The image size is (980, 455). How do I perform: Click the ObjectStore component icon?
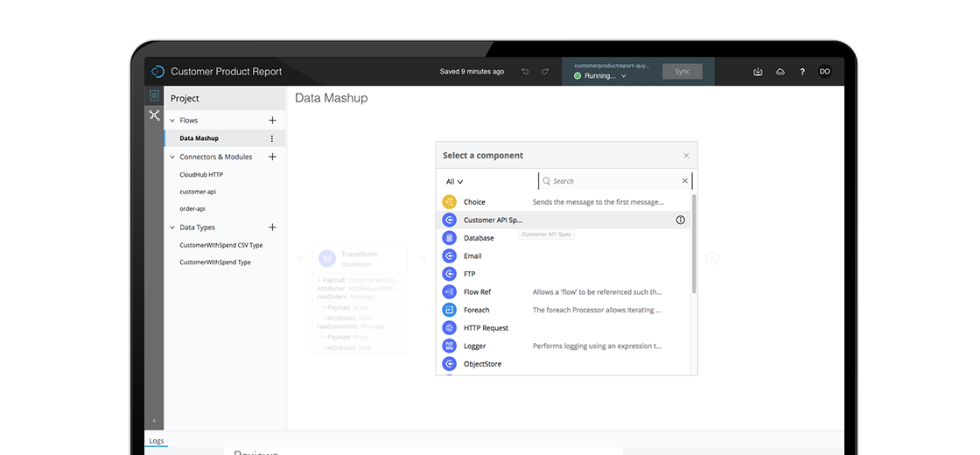450,364
